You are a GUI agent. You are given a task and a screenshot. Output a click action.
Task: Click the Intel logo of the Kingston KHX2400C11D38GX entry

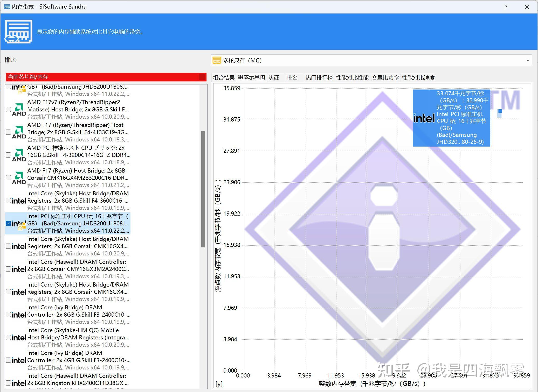pyautogui.click(x=19, y=383)
